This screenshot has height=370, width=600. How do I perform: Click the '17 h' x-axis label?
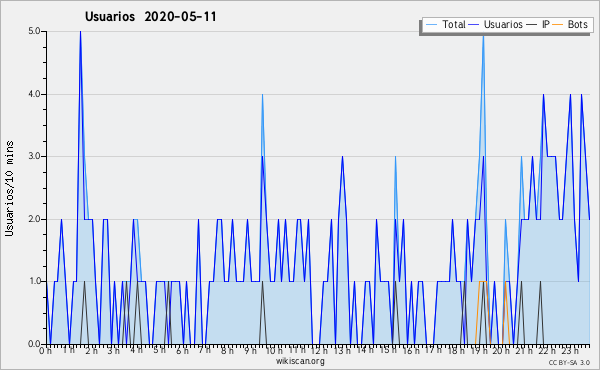point(433,350)
